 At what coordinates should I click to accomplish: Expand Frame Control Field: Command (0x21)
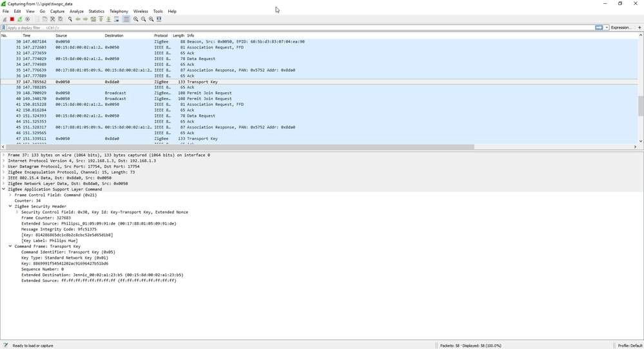click(x=10, y=195)
